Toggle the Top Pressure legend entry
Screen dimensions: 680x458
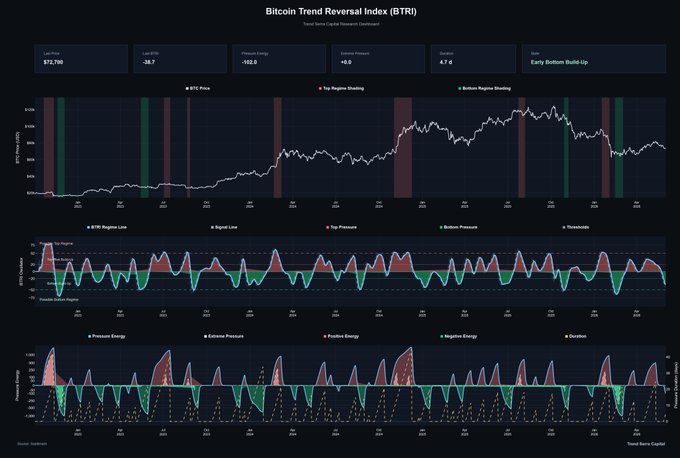341,227
